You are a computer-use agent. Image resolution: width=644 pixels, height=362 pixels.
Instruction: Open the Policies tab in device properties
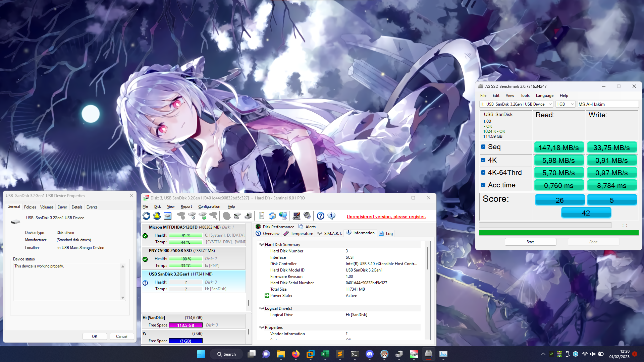click(30, 207)
